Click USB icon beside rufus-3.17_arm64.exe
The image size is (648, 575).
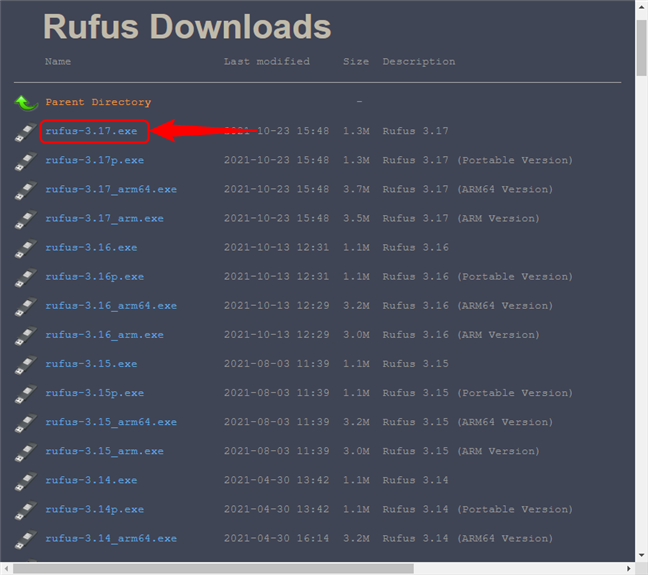click(x=26, y=190)
